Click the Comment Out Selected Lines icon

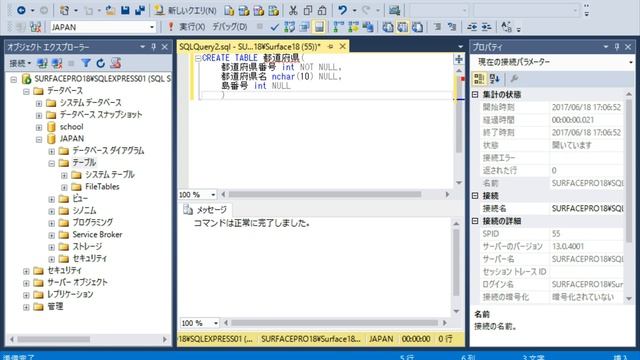pos(437,27)
